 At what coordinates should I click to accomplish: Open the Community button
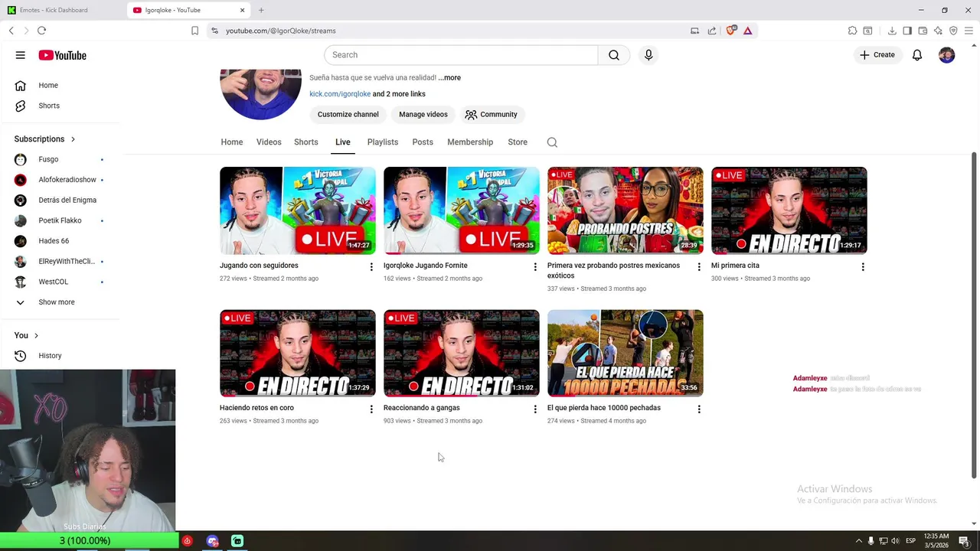[492, 115]
